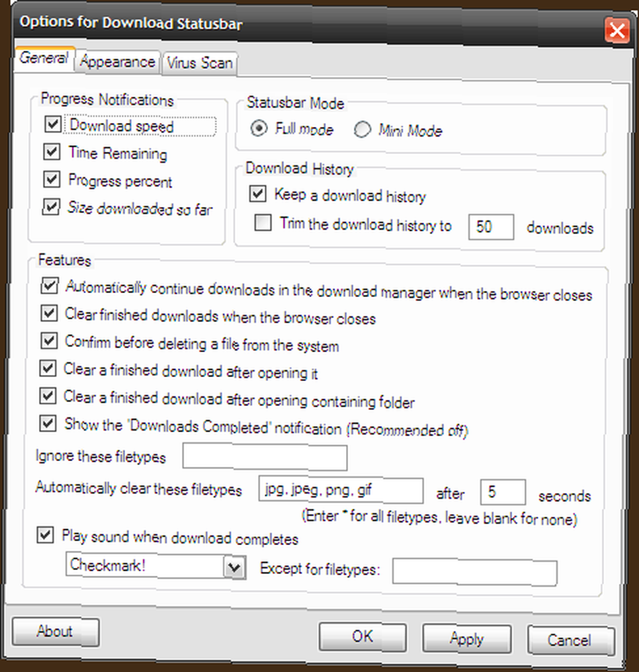Toggle the Time Remaining checkbox

(52, 152)
